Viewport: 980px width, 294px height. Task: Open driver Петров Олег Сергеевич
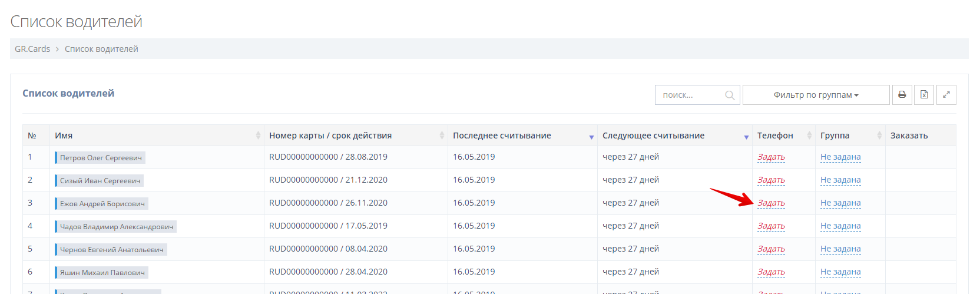pyautogui.click(x=100, y=157)
